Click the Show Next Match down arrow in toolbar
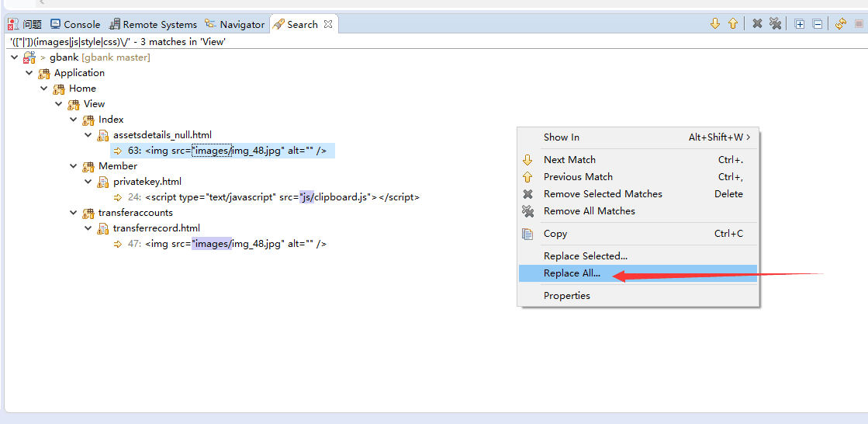 pos(715,24)
